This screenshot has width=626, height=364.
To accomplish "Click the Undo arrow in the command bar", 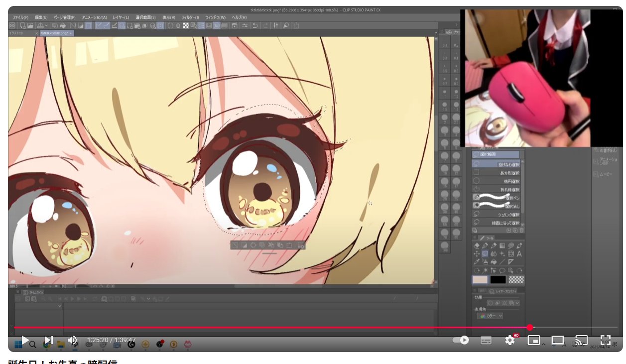I will (255, 25).
